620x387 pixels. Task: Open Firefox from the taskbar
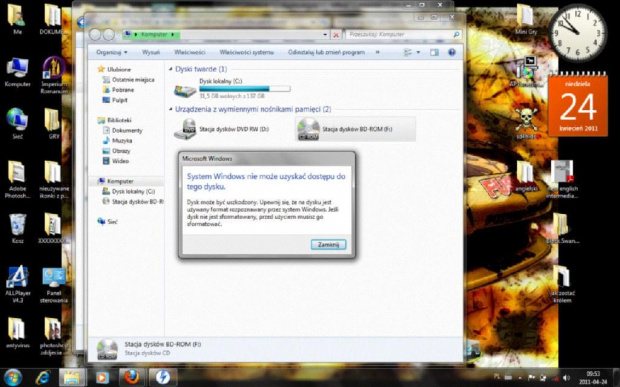[x=132, y=378]
